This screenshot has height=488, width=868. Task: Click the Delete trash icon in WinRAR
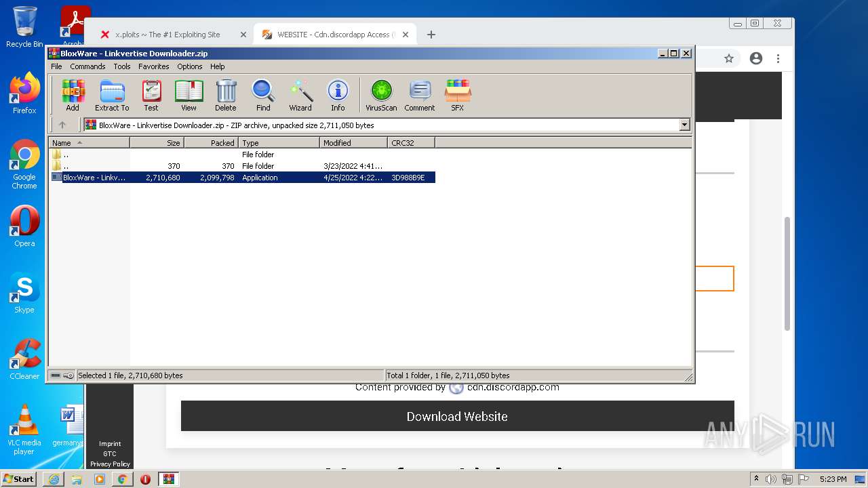tap(226, 95)
